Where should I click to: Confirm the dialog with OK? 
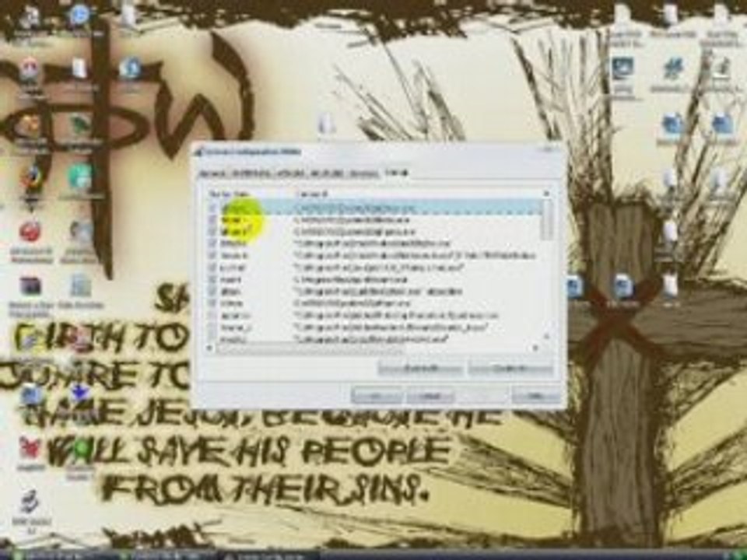376,396
